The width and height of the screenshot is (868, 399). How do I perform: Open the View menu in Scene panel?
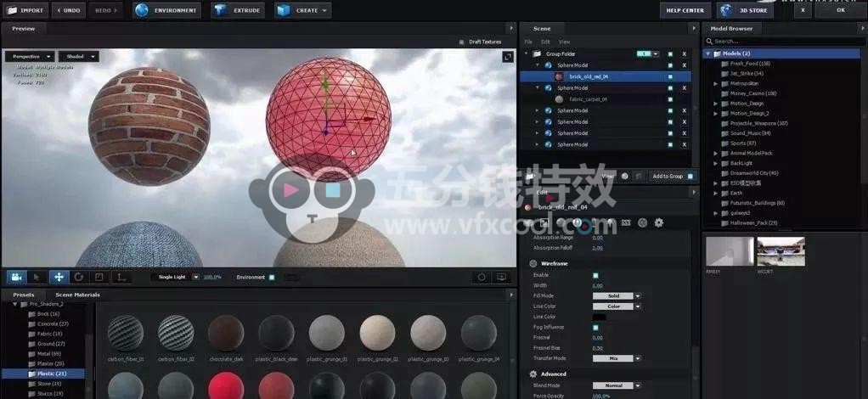coord(564,42)
